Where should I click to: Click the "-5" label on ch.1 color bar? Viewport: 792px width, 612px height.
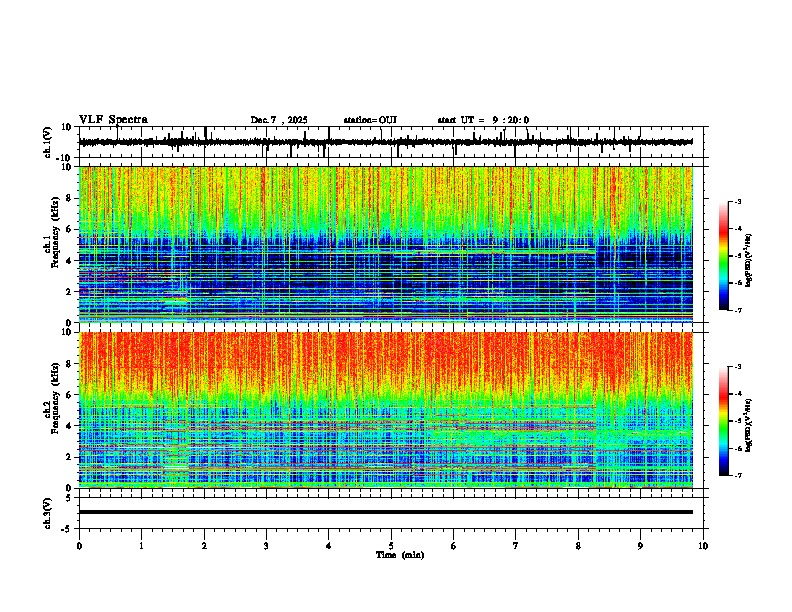point(738,256)
